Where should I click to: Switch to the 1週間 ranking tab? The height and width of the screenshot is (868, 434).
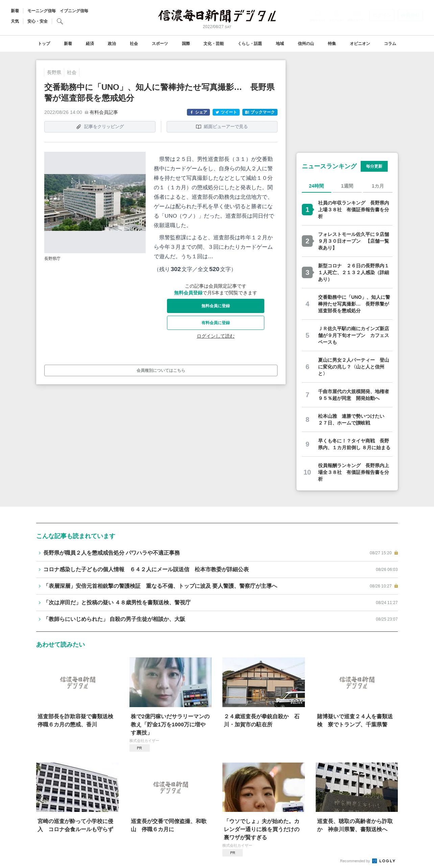pos(347,186)
